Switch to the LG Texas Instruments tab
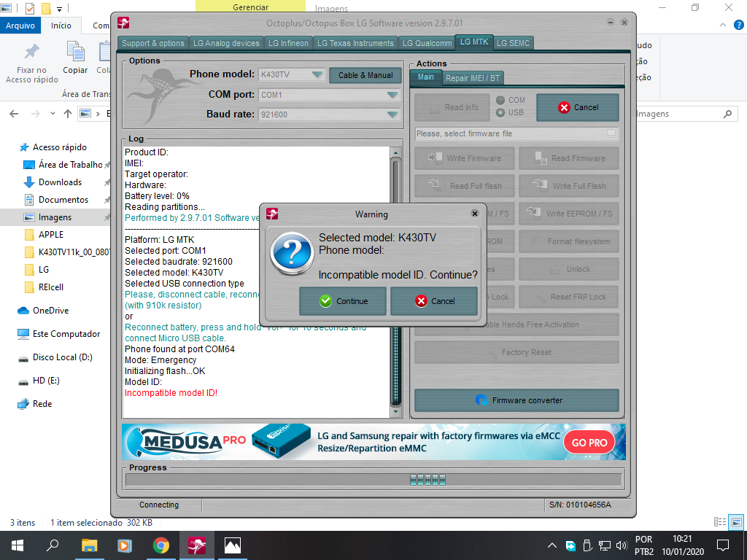The image size is (747, 560). (355, 43)
